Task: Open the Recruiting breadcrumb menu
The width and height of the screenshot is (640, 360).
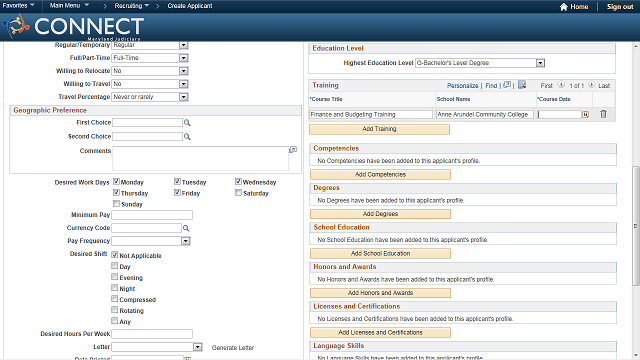Action: pos(131,6)
